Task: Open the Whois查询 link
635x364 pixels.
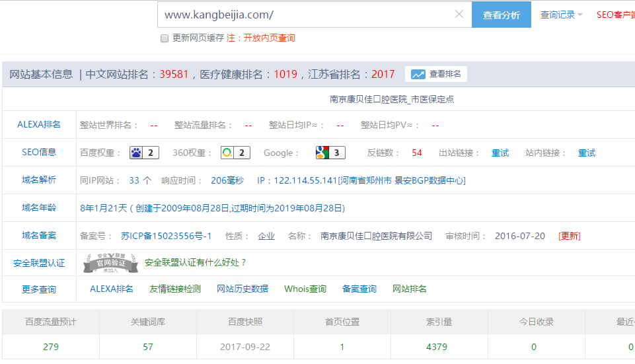Action: tap(305, 289)
